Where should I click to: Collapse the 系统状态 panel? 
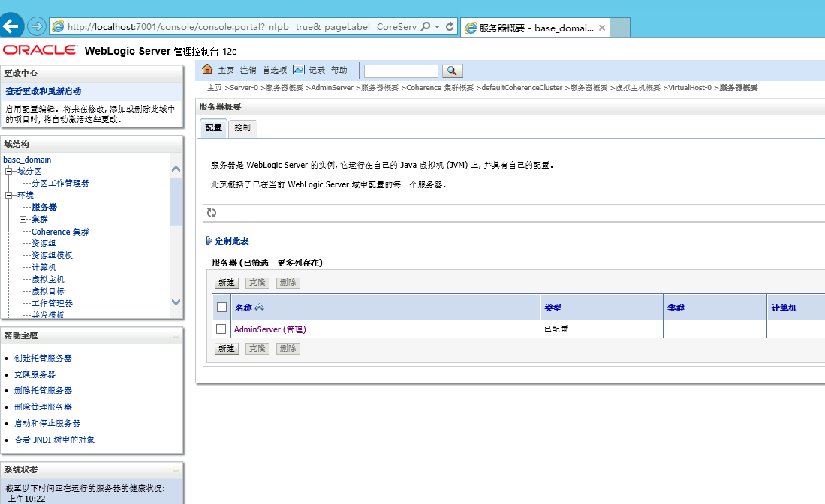(x=176, y=469)
